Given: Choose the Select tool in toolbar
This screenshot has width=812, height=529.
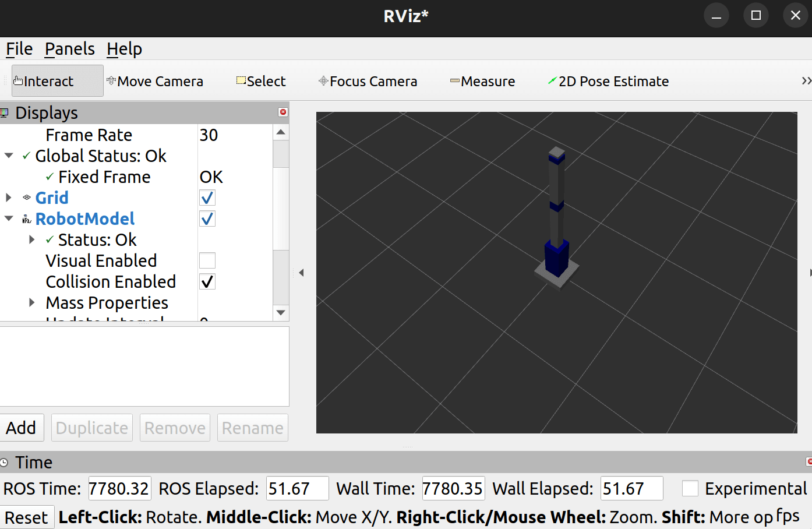Looking at the screenshot, I should pyautogui.click(x=261, y=81).
